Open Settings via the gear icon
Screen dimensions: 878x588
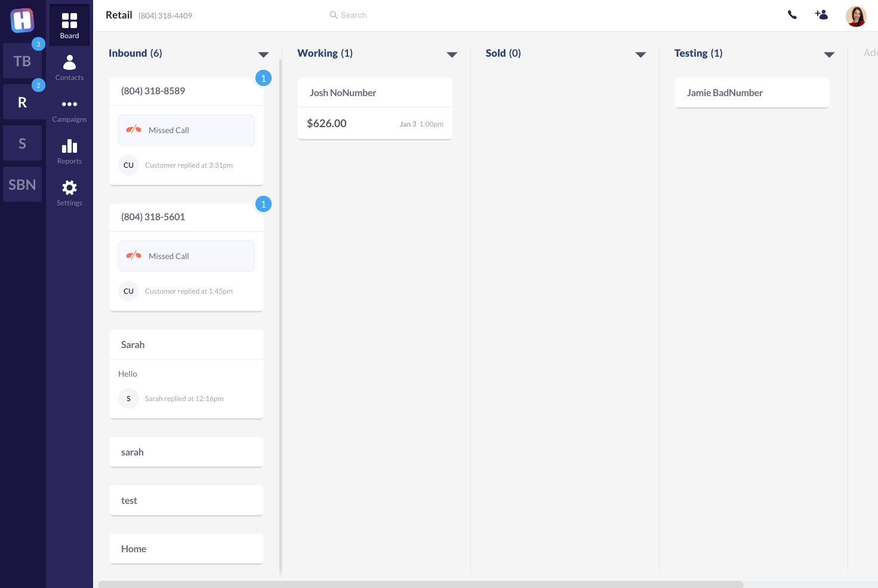[x=69, y=193]
